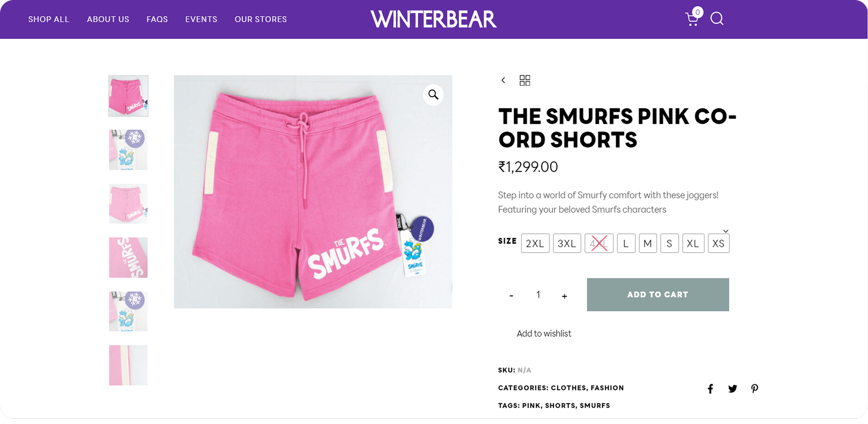
Task: Add the shorts to cart
Action: click(x=658, y=294)
